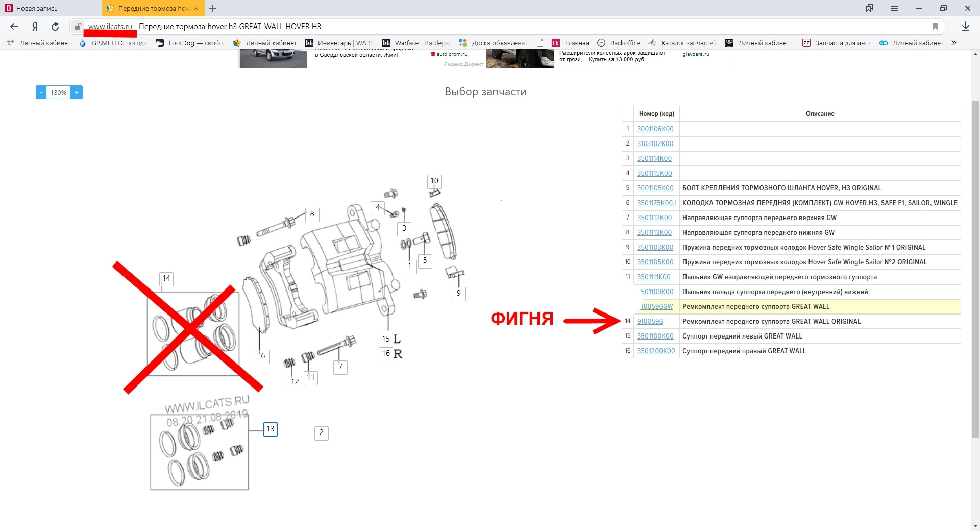Open part number 3501105K00 link
This screenshot has width=980, height=531.
(x=655, y=262)
